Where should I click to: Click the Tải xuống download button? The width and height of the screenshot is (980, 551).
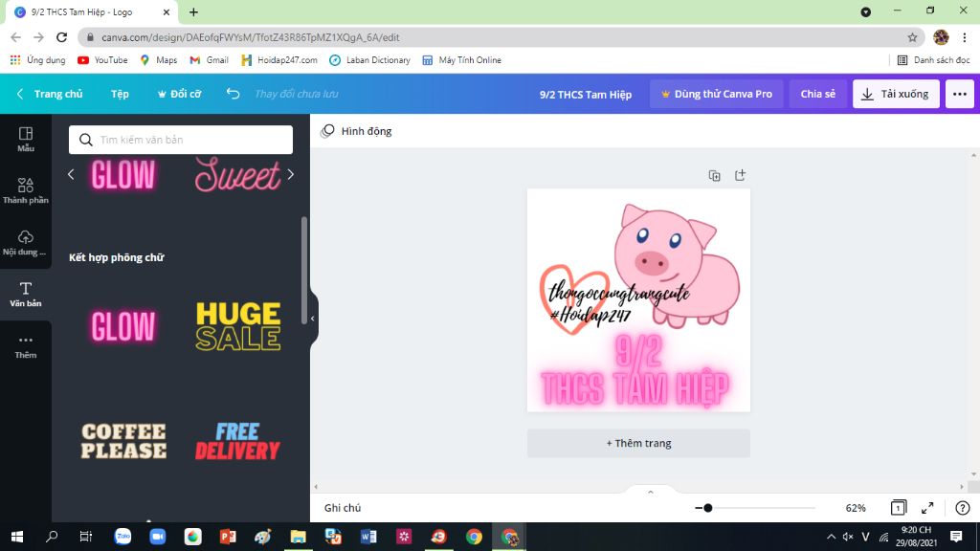pos(896,94)
